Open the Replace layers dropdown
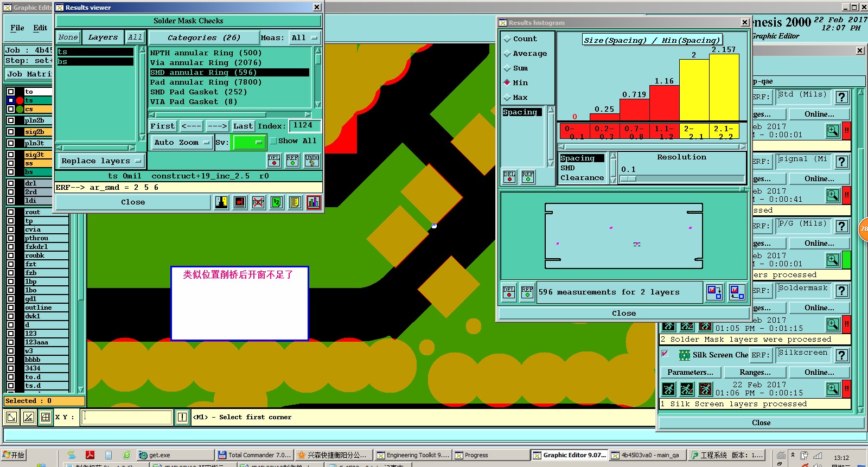 tap(101, 161)
